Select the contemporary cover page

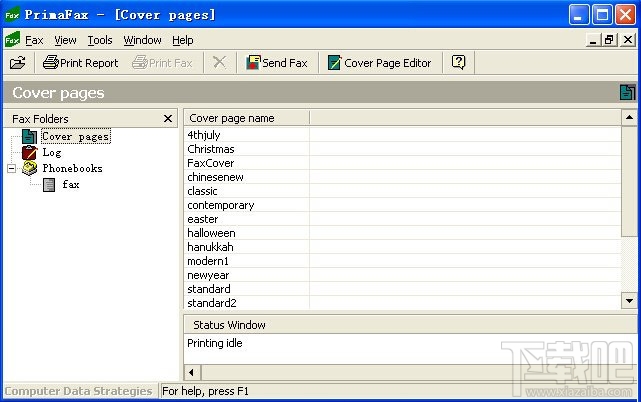[x=221, y=205]
